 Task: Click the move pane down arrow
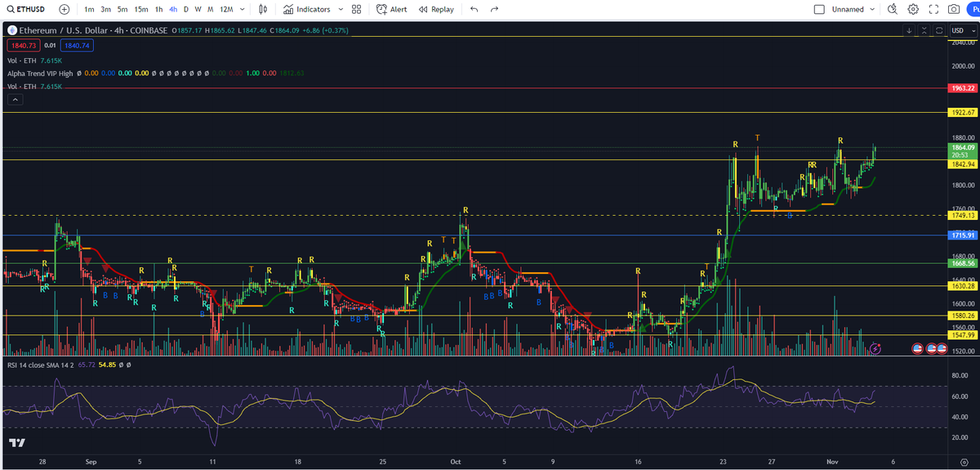pos(908,30)
